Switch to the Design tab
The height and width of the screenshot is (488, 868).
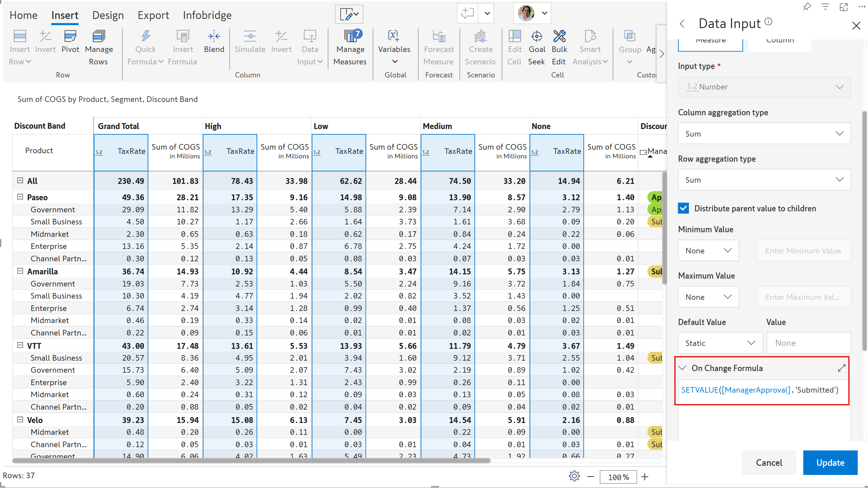(x=108, y=15)
